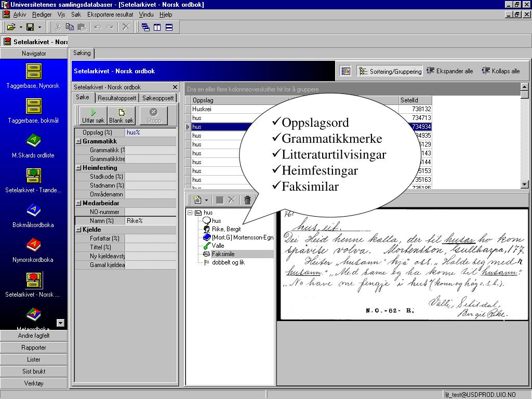Click the Utfør søk button
This screenshot has height=399, width=532.
[94, 115]
